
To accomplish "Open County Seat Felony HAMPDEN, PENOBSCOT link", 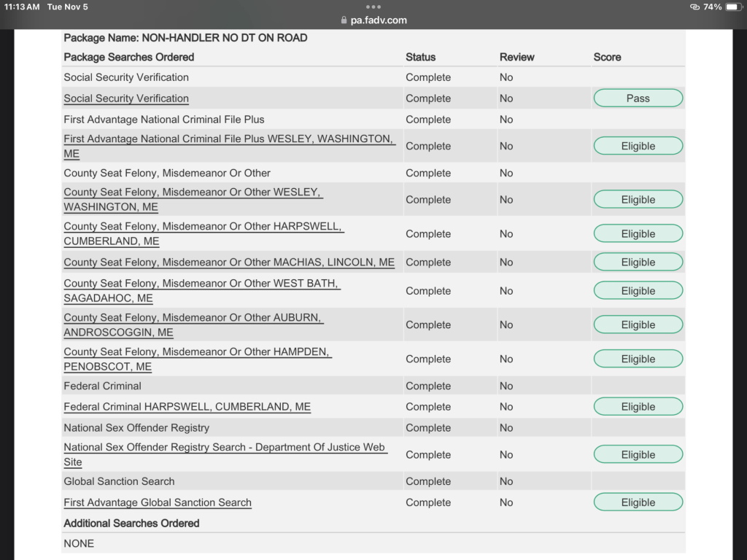I will pyautogui.click(x=197, y=352).
